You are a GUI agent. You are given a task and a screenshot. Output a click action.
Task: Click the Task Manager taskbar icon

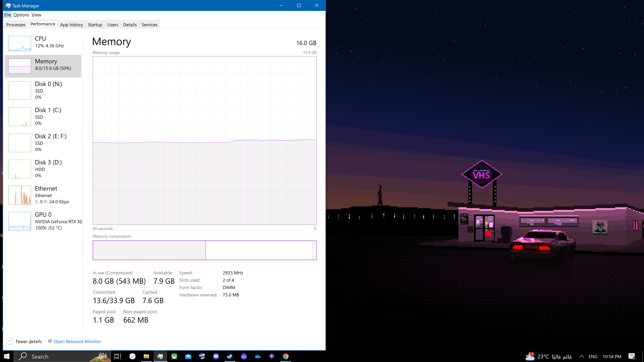coord(160,356)
